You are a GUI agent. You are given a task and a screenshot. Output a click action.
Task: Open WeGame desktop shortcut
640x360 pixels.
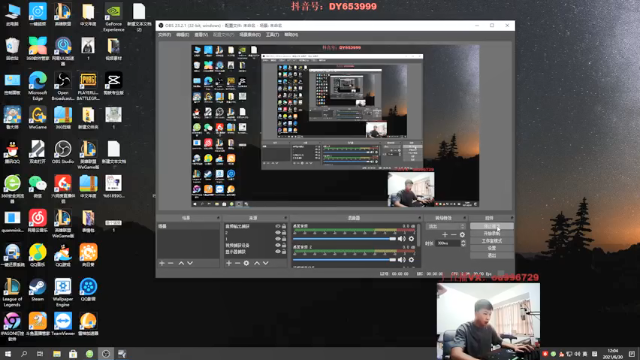(x=38, y=118)
